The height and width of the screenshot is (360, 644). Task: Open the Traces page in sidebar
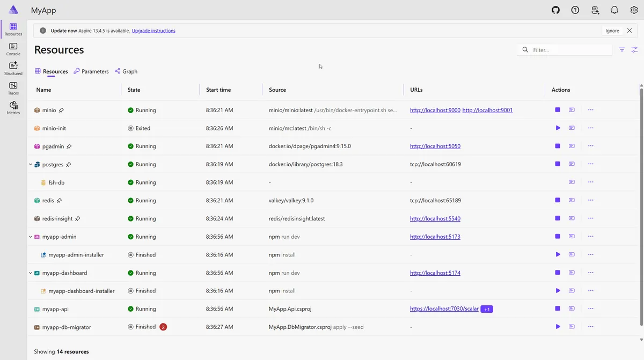point(13,89)
